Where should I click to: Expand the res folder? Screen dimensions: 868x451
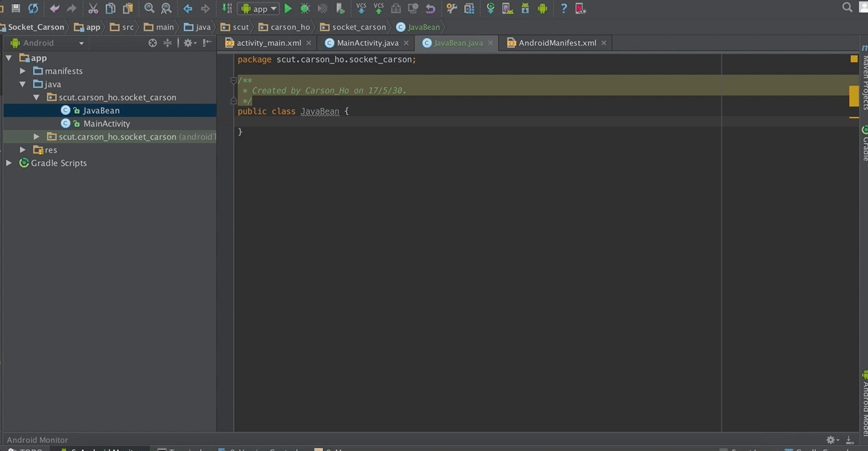click(x=23, y=150)
